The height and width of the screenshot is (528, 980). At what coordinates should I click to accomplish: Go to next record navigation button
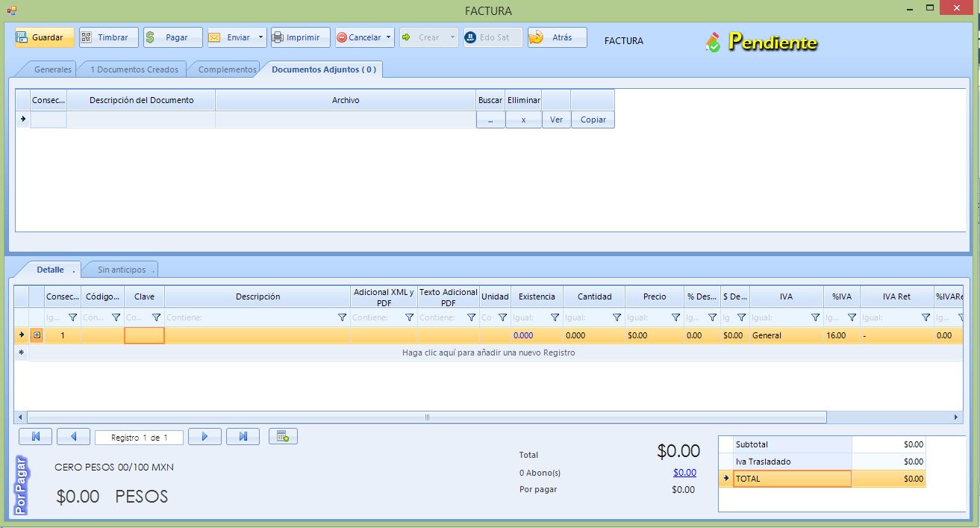205,437
